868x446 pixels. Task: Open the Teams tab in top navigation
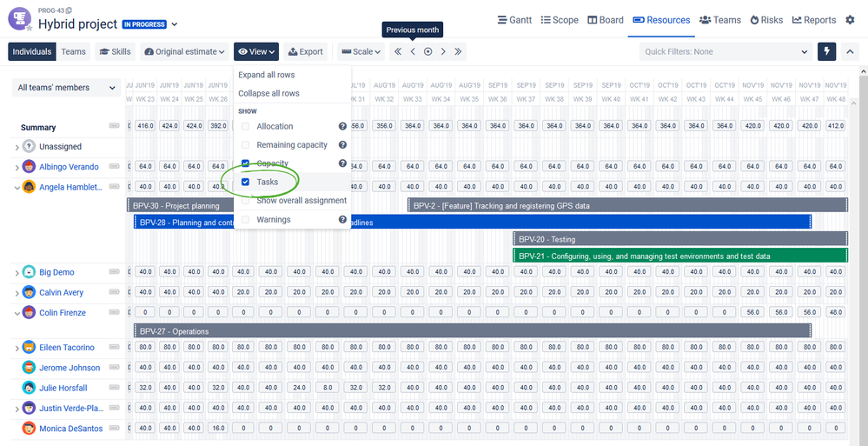[x=720, y=20]
